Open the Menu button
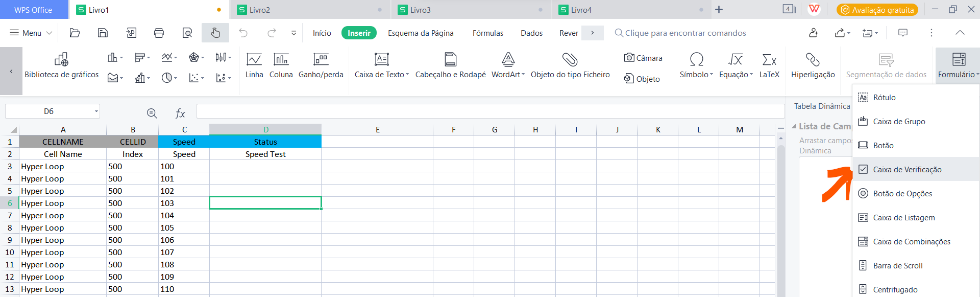 click(x=31, y=33)
